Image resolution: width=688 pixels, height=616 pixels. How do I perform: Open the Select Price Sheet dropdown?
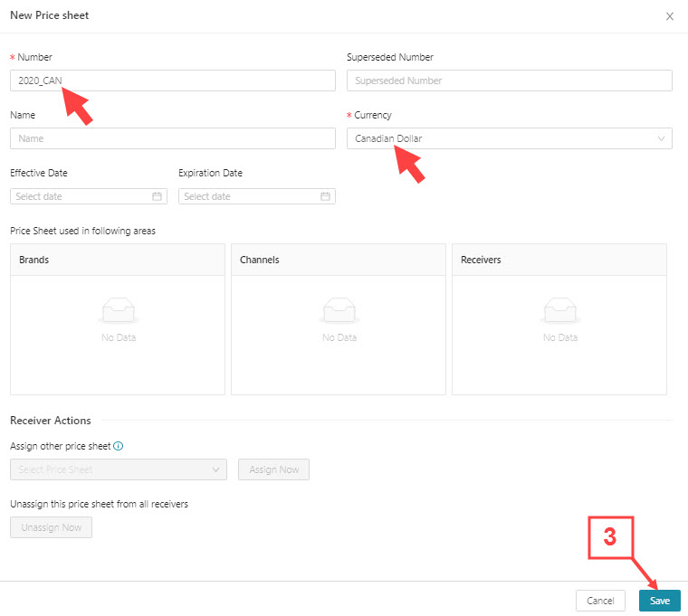point(119,469)
